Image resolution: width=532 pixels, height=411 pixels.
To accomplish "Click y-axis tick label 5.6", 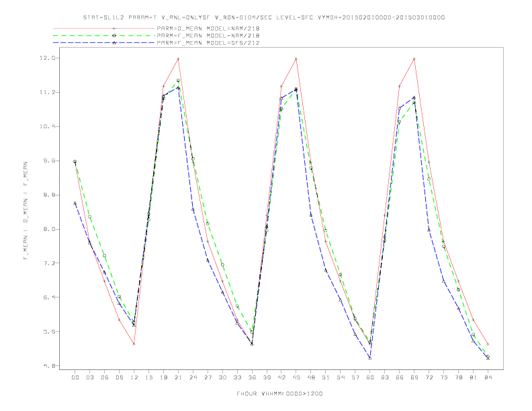I will tap(49, 332).
